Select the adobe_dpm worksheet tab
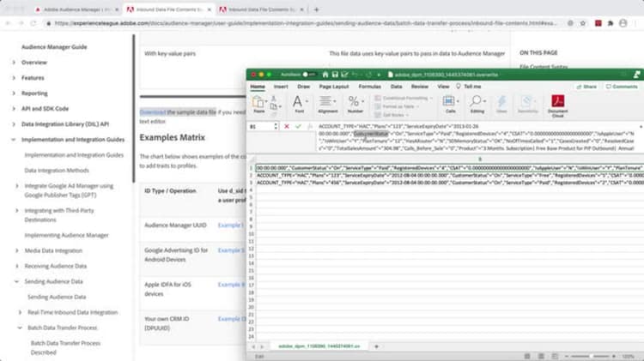 click(319, 346)
